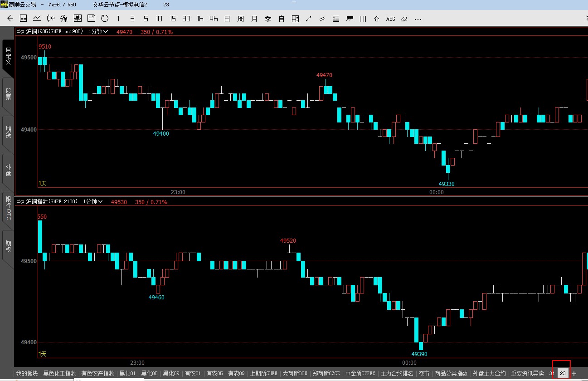The height and width of the screenshot is (381, 588).
Task: Select the trend line drawing tool
Action: click(x=309, y=19)
